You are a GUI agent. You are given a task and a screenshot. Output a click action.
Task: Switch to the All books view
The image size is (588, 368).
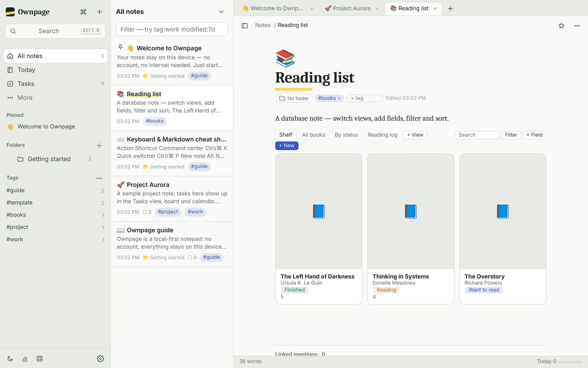click(x=313, y=135)
